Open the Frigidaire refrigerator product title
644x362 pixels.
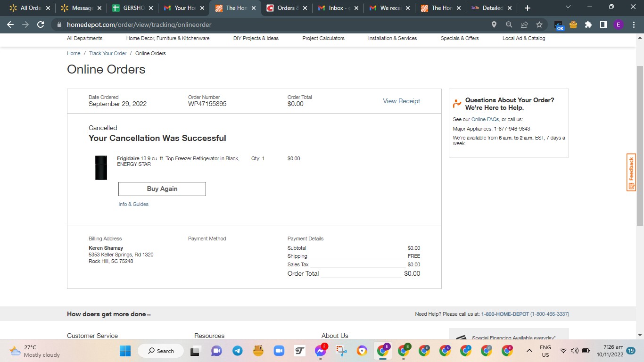click(x=178, y=161)
